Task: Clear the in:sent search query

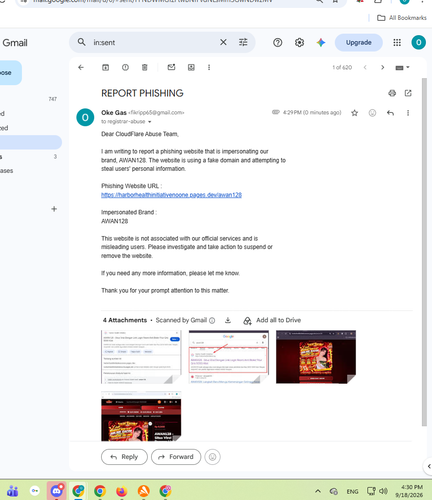Action: pos(223,42)
